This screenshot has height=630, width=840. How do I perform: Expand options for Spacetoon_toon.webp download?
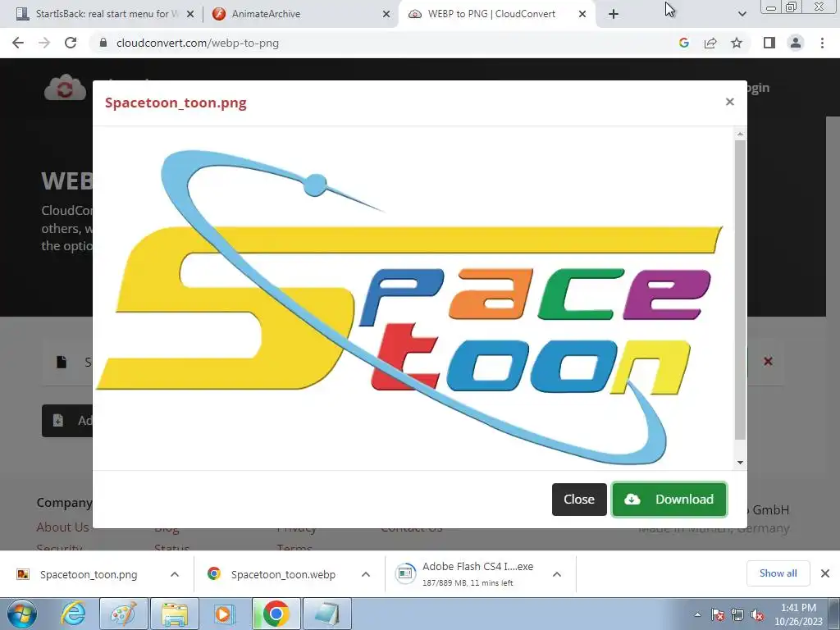pyautogui.click(x=366, y=574)
